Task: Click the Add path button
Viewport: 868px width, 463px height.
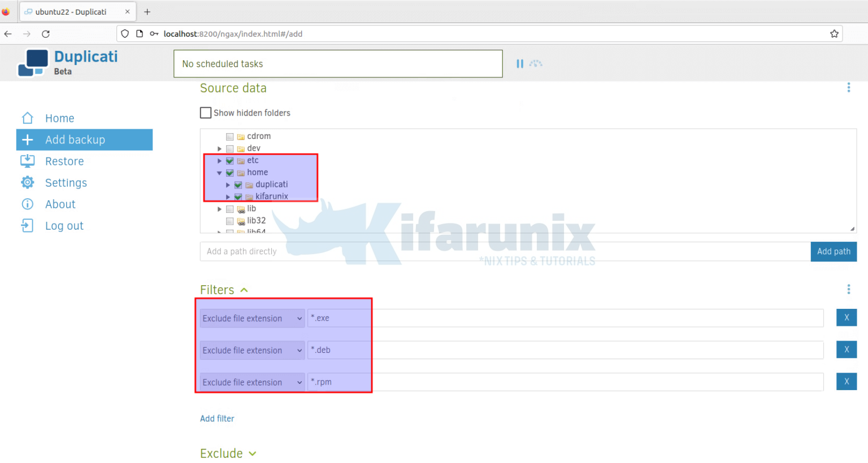Action: (x=833, y=251)
